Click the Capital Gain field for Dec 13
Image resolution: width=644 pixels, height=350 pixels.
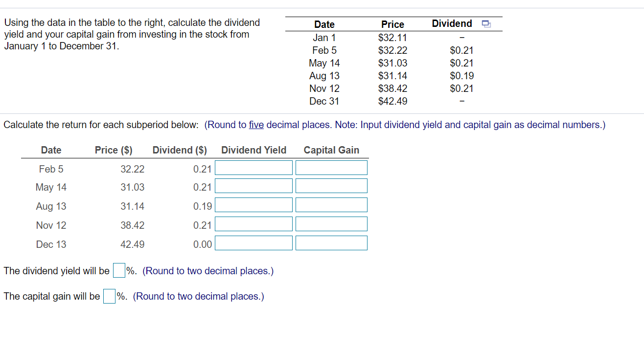coord(331,242)
